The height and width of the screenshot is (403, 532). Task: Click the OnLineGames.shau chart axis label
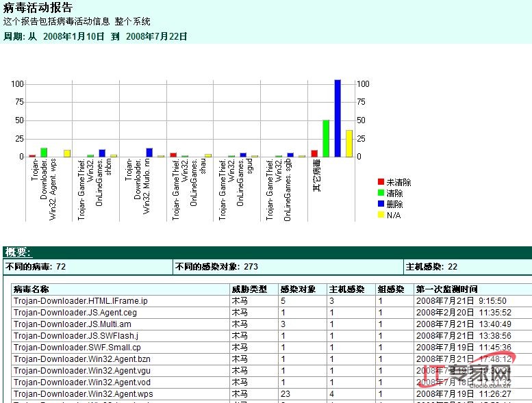(x=189, y=189)
